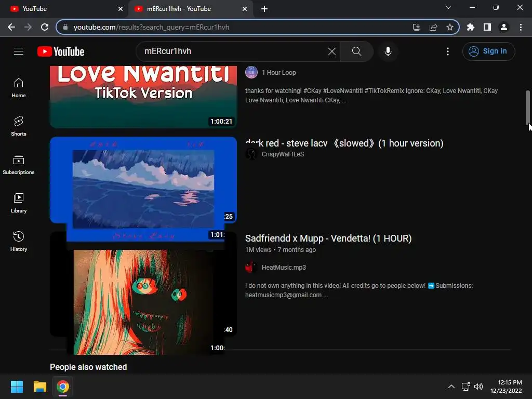This screenshot has width=532, height=399.
Task: Click the CrispyWaFfLeS channel avatar
Action: 251,154
